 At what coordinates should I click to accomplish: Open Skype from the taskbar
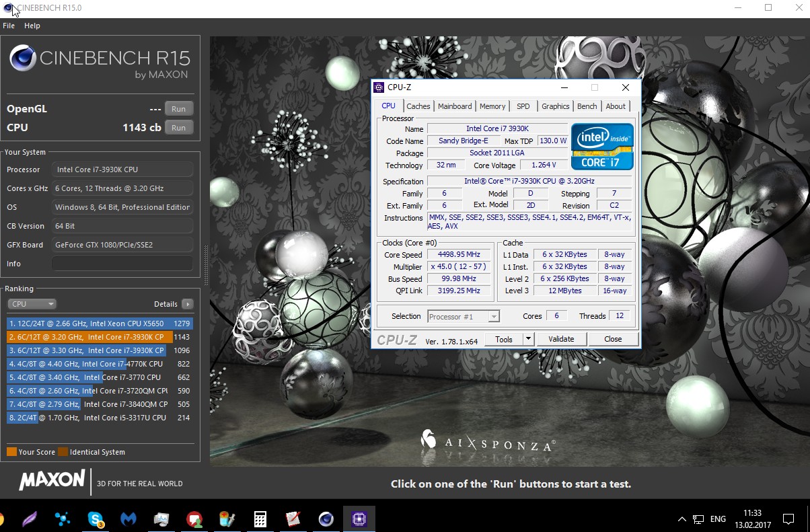(96, 519)
